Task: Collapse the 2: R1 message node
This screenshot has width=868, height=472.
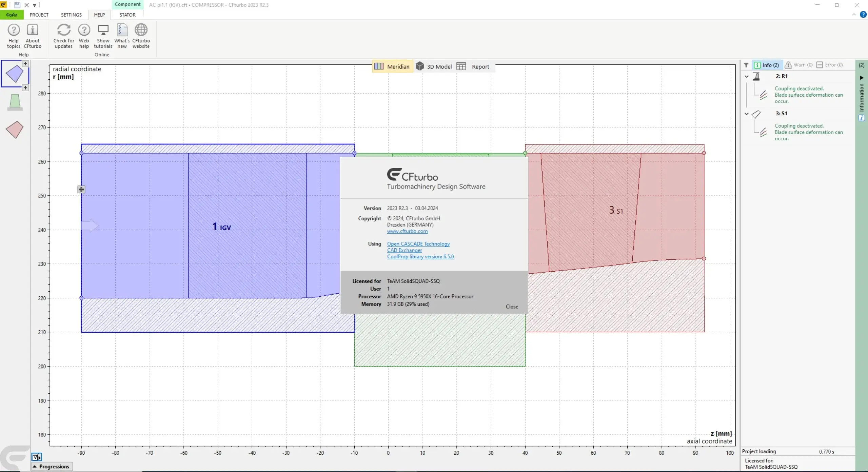Action: (x=747, y=76)
